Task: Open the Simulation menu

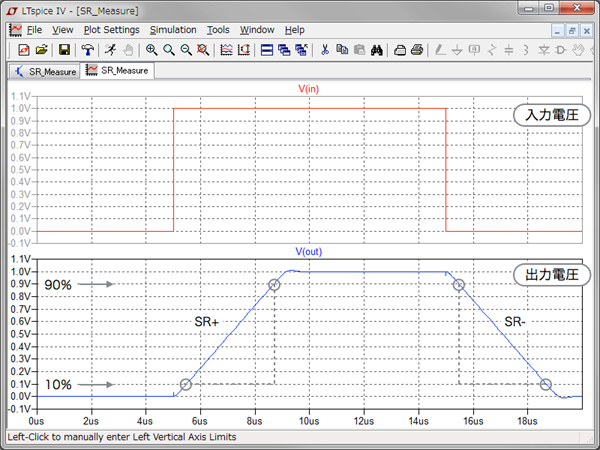Action: pos(173,30)
